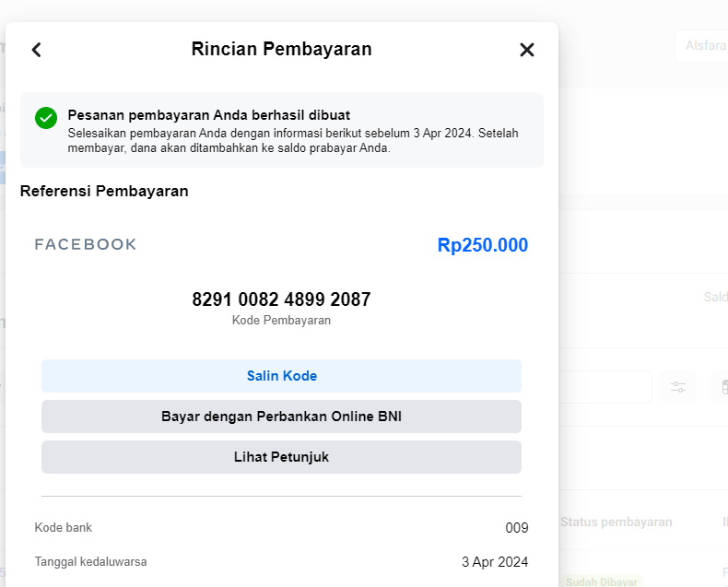Screen dimensions: 728x587
Task: Go back using the left chevron arrow
Action: pyautogui.click(x=37, y=50)
